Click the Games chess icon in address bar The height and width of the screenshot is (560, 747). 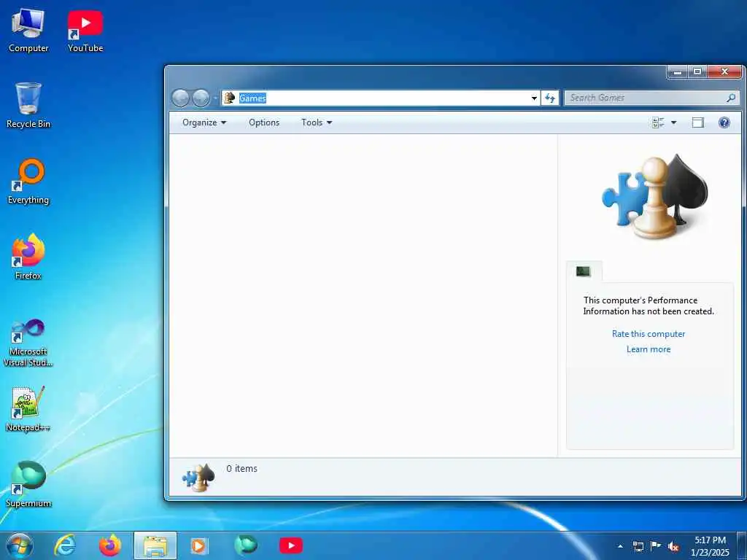(229, 98)
